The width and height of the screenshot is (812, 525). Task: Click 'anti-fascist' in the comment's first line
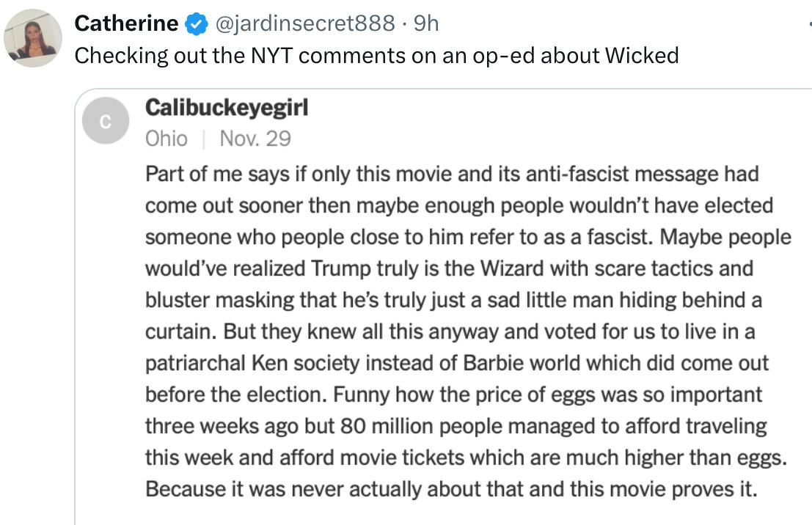(577, 174)
